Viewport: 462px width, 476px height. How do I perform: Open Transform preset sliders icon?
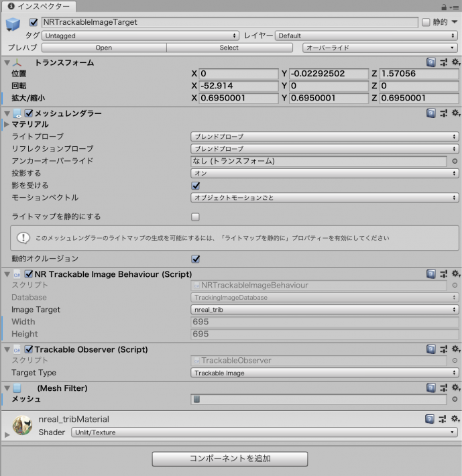(x=443, y=62)
